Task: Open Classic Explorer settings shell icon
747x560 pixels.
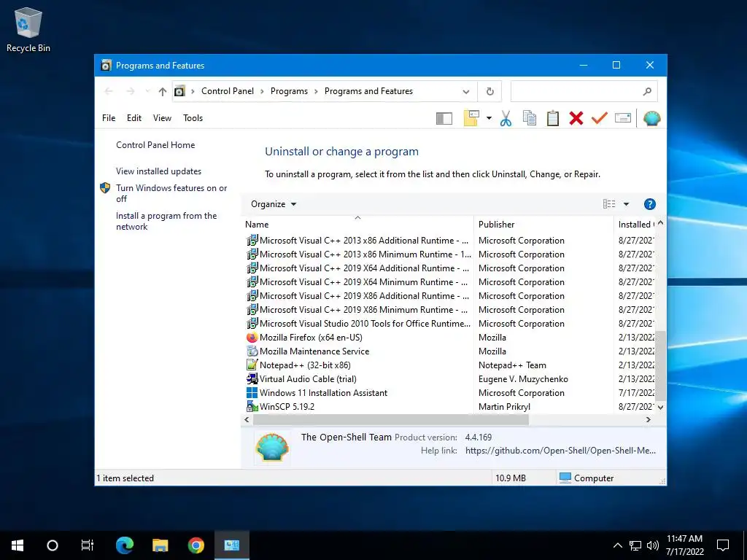Action: pos(651,118)
